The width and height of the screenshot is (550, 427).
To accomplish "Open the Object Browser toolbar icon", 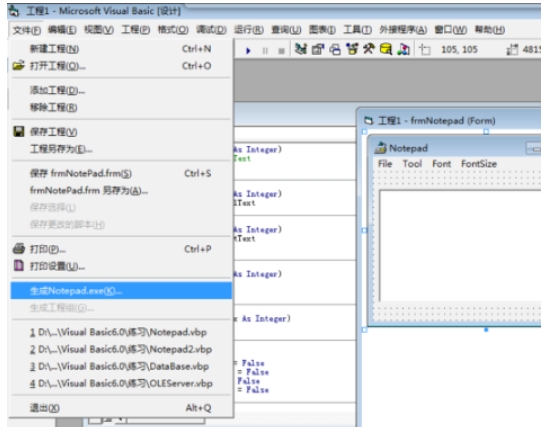I will [x=352, y=49].
